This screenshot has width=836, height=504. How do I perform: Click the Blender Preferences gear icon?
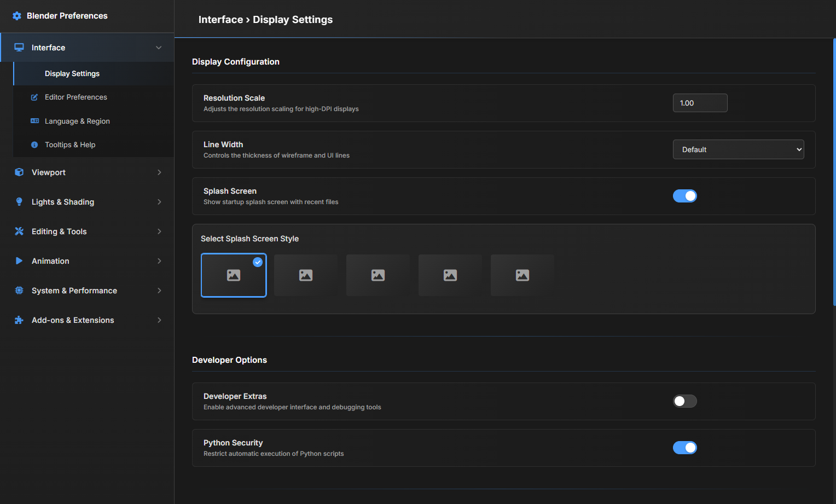[17, 16]
